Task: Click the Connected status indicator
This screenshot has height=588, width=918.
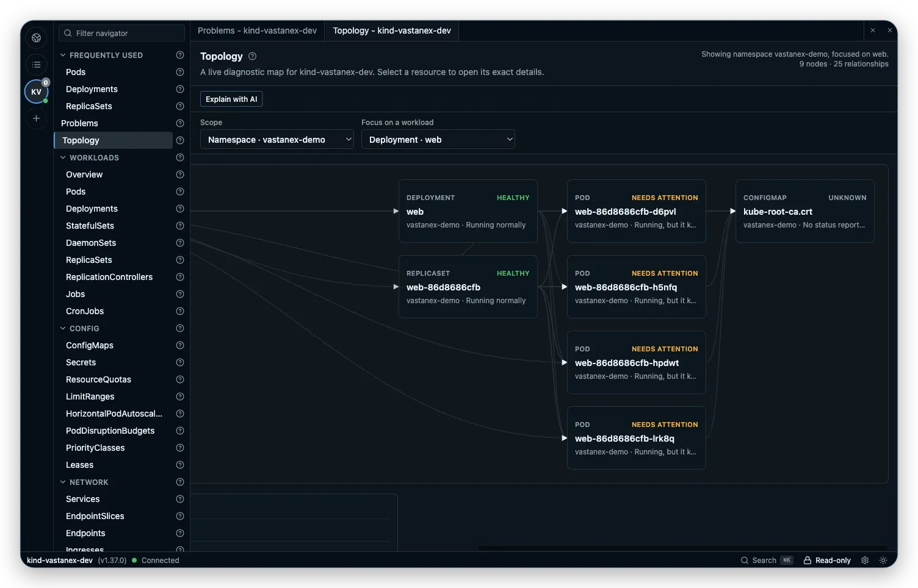Action: point(156,560)
